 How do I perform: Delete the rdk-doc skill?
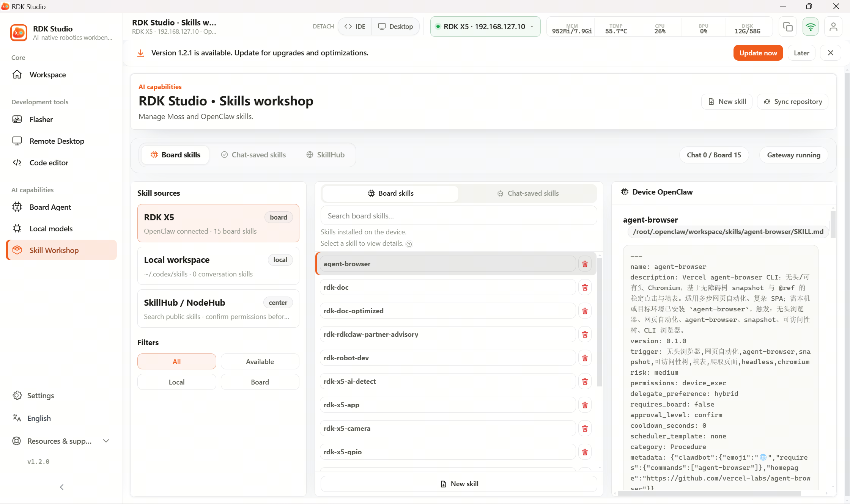click(x=585, y=287)
